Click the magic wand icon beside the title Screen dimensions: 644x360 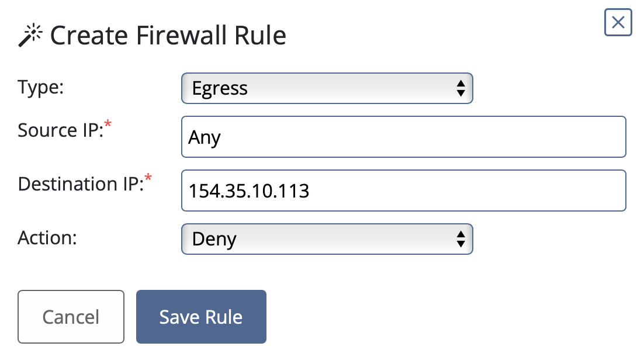[30, 35]
